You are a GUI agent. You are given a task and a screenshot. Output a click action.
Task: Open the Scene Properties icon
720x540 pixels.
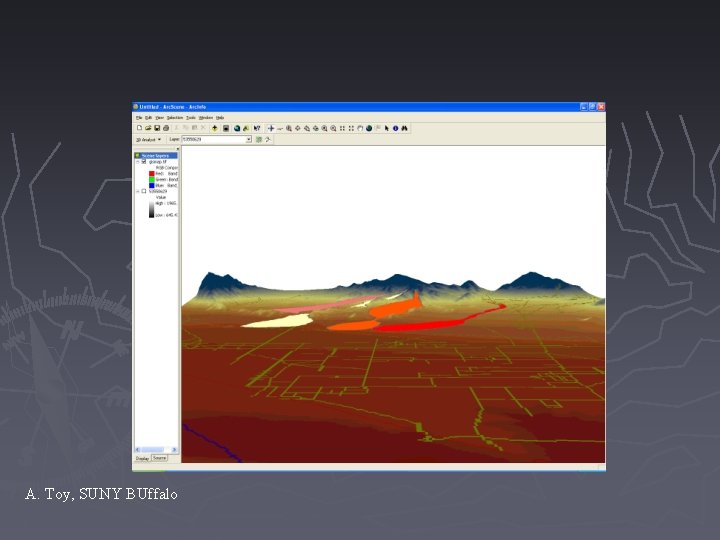click(226, 128)
